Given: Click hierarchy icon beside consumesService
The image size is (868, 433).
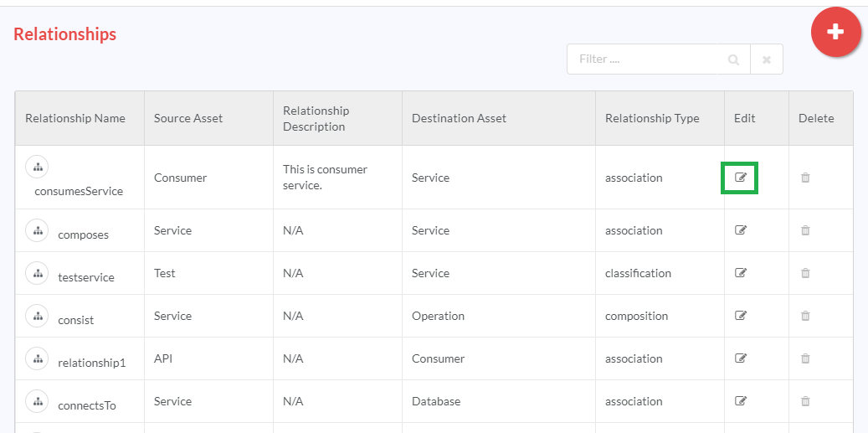Looking at the screenshot, I should pyautogui.click(x=37, y=167).
